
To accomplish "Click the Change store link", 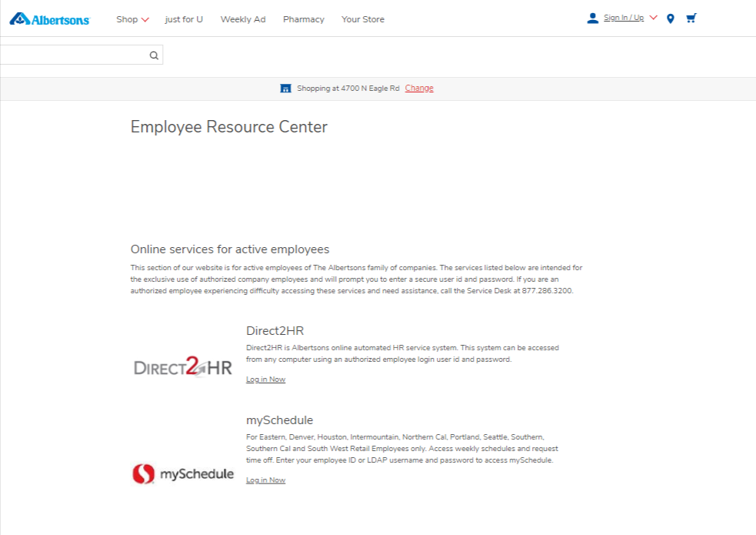I will point(419,89).
